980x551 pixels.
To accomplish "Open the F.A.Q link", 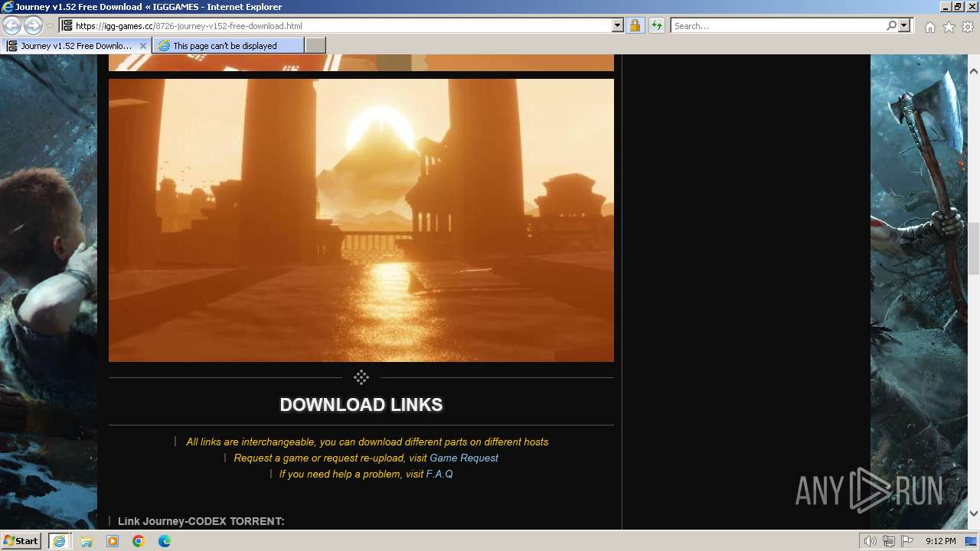I will [439, 474].
